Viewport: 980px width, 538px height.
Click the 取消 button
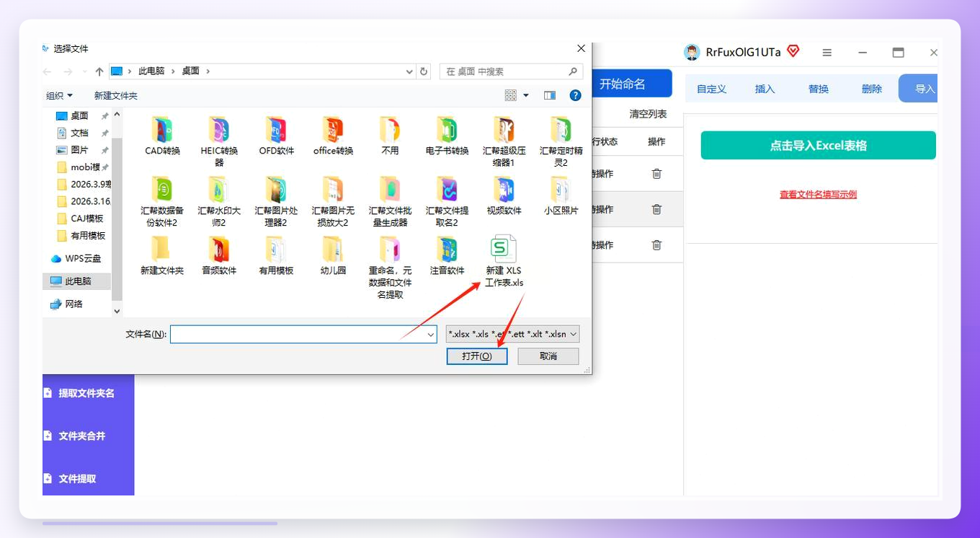(x=548, y=356)
